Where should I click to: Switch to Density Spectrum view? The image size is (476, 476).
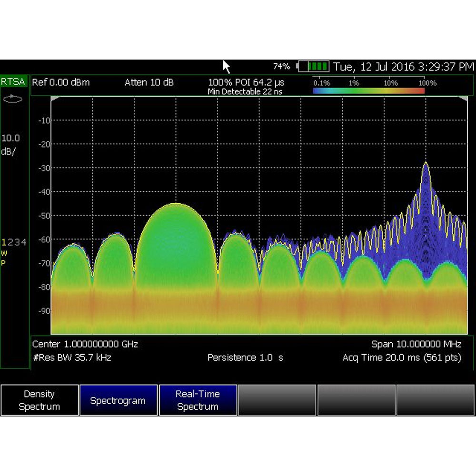click(x=40, y=400)
